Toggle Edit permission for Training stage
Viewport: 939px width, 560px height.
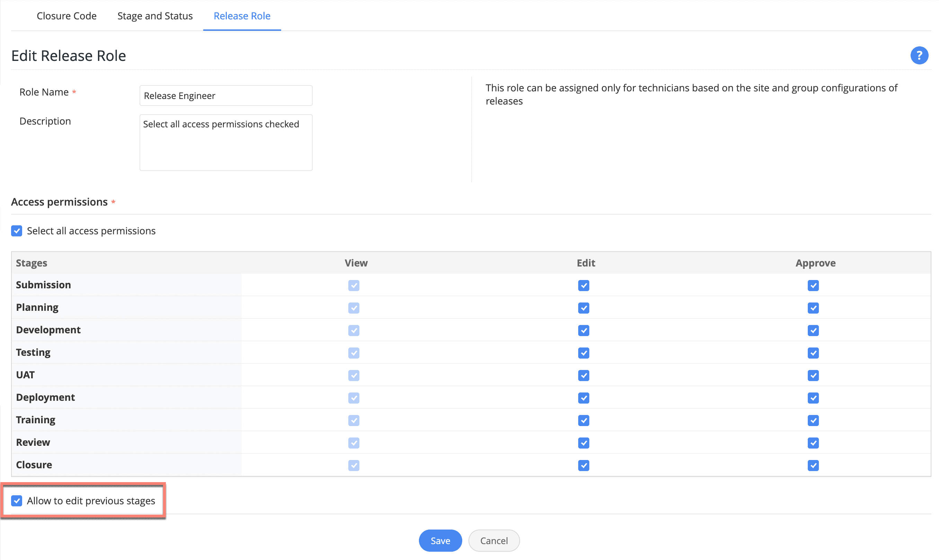tap(583, 421)
